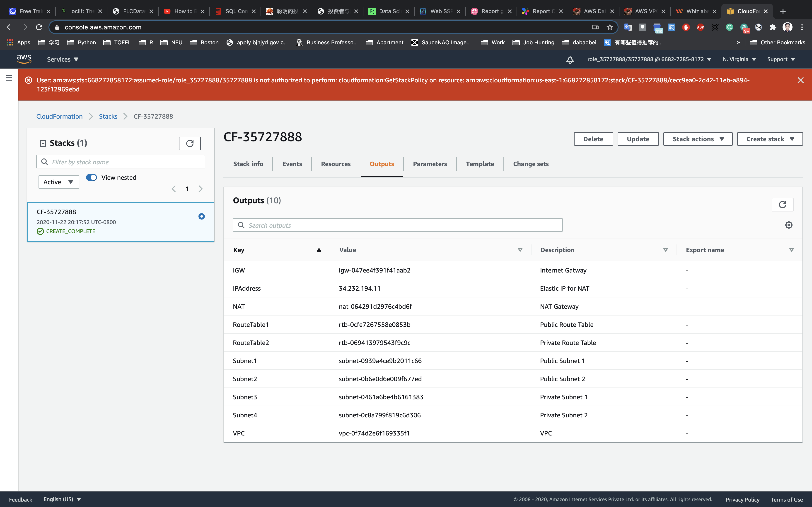Toggle the View nested switch

click(92, 177)
